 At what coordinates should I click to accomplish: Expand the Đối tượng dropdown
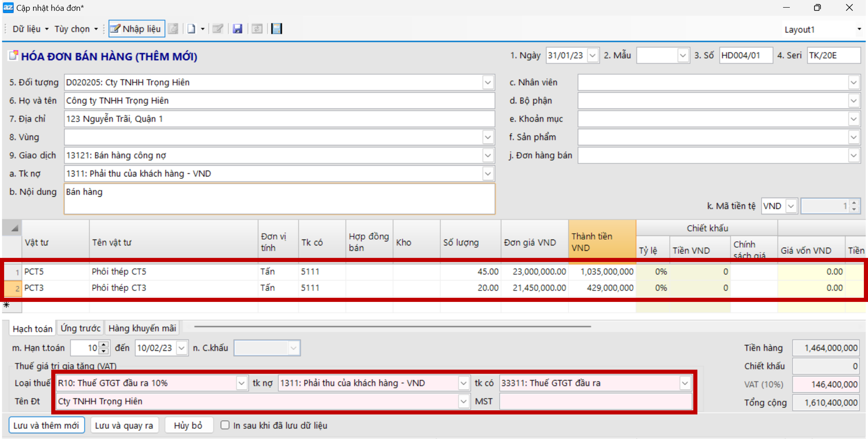487,83
